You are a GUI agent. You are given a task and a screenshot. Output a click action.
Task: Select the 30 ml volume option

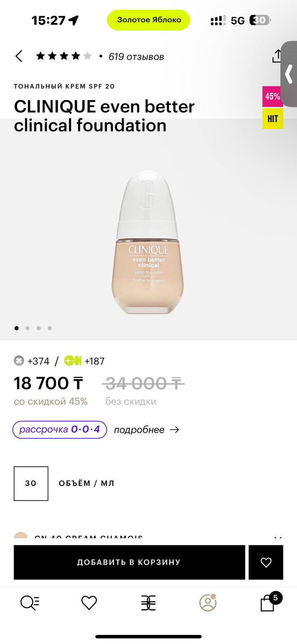click(31, 484)
